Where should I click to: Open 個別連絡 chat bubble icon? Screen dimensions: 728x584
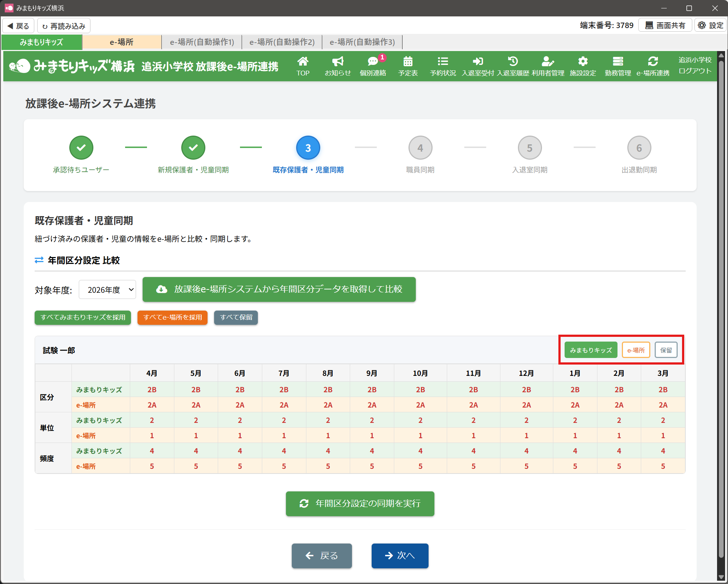[x=373, y=66]
